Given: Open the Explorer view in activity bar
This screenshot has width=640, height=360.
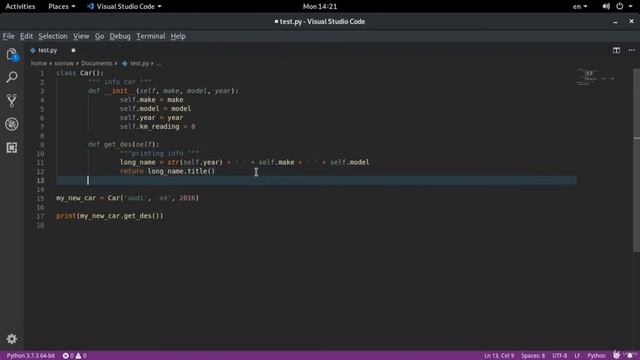Looking at the screenshot, I should pyautogui.click(x=12, y=54).
